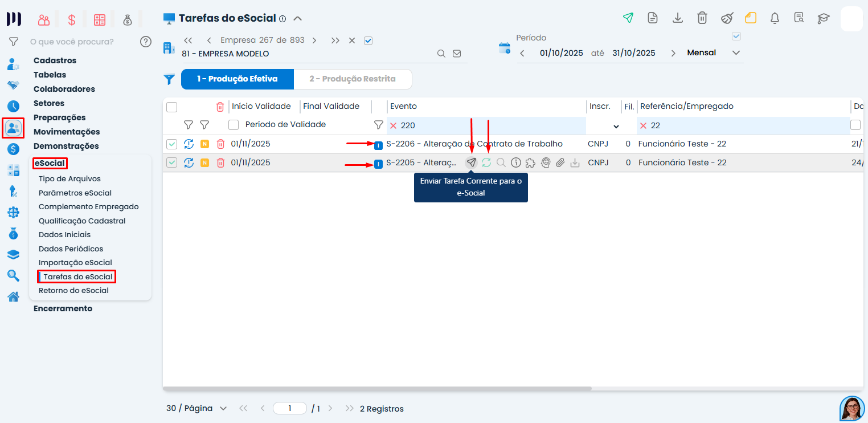Toggle the checkbox next to company navigation
Image resolution: width=868 pixels, height=423 pixels.
coord(368,40)
